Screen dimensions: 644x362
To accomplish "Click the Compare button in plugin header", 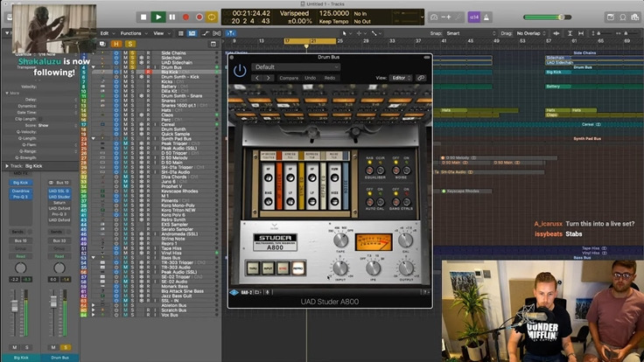I will (289, 78).
